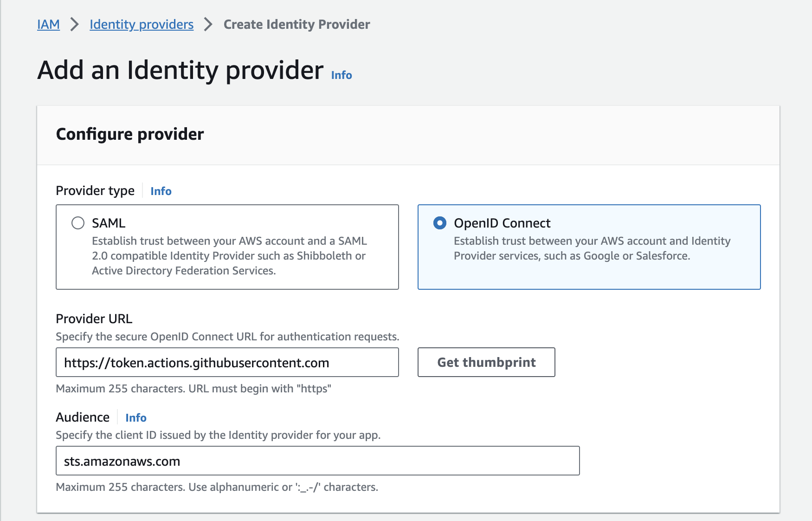812x521 pixels.
Task: Click the OpenID Connect description text
Action: tap(592, 248)
